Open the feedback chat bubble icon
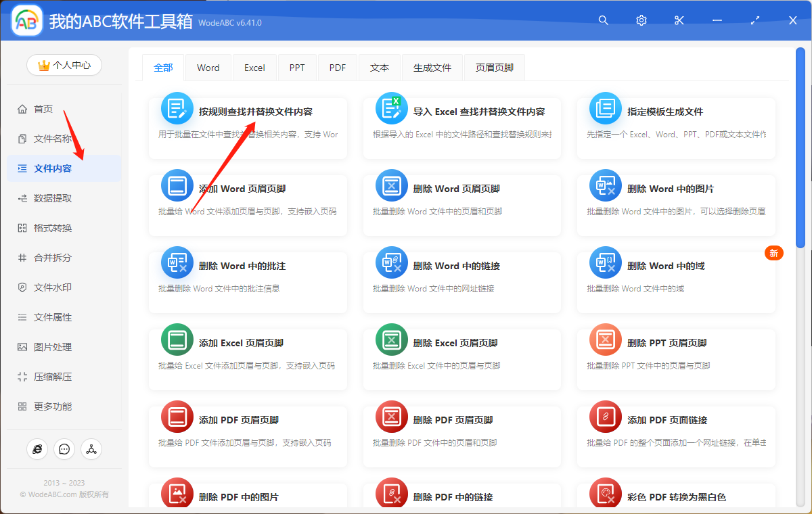Viewport: 812px width, 514px height. coord(64,449)
